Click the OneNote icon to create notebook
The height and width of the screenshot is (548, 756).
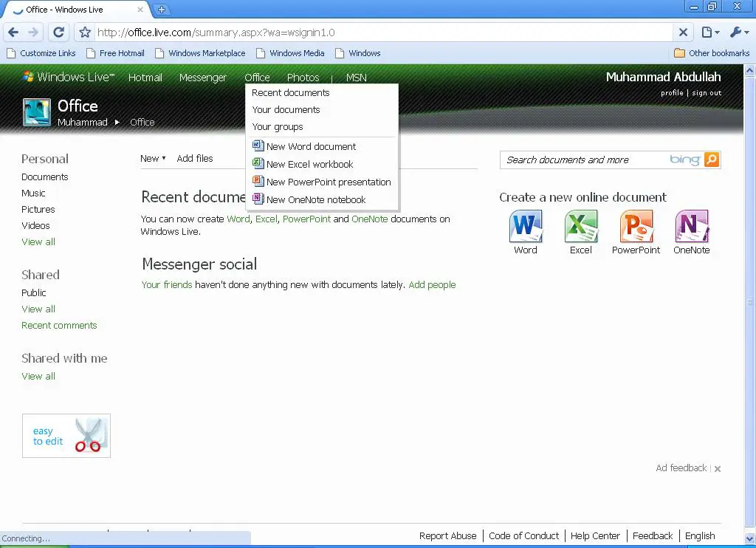pos(691,227)
